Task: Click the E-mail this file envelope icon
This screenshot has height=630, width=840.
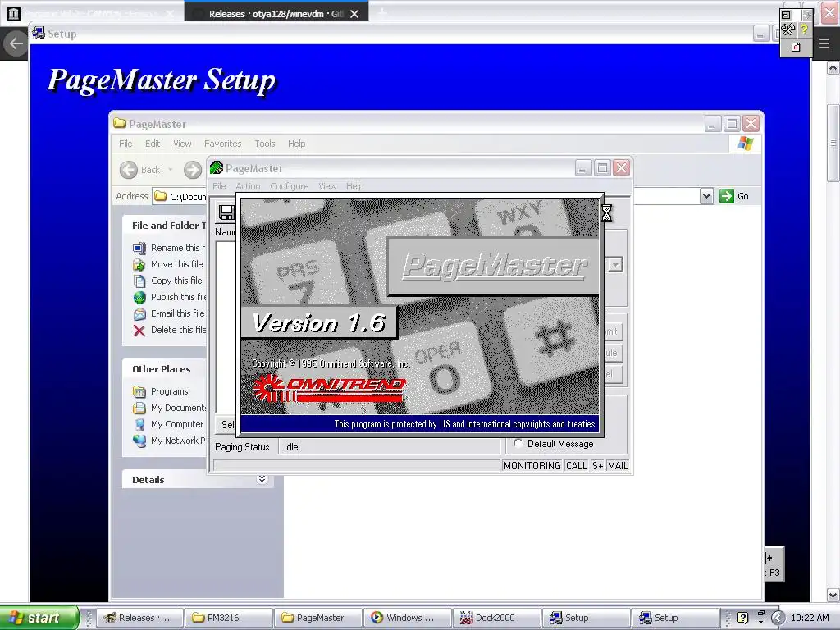Action: tap(139, 314)
